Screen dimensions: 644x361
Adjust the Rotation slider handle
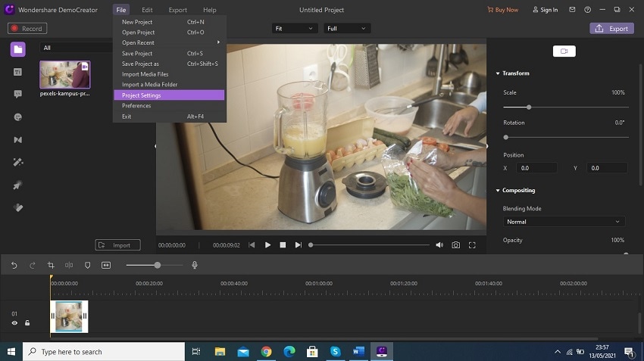point(506,138)
